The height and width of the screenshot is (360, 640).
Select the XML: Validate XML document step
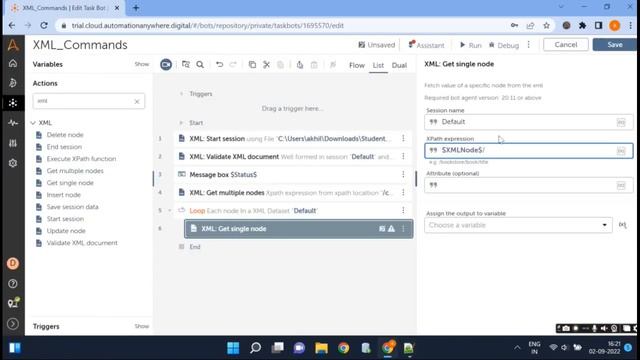pyautogui.click(x=293, y=156)
